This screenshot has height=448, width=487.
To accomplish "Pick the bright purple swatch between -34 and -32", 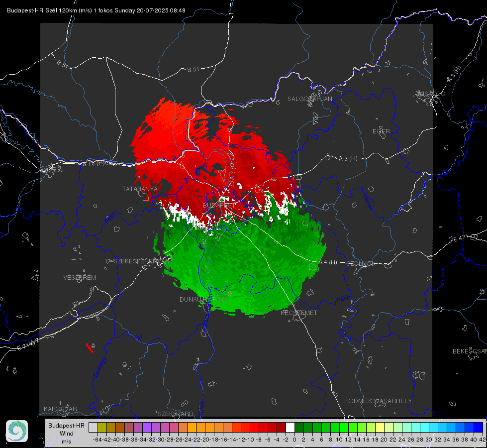I will click(147, 427).
